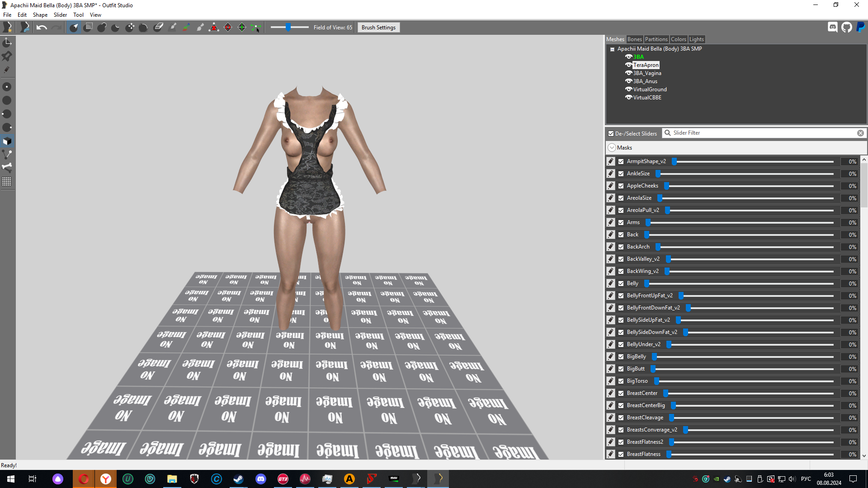This screenshot has height=488, width=868.
Task: Toggle the De-/Select Sliders checkbox
Action: tap(611, 133)
